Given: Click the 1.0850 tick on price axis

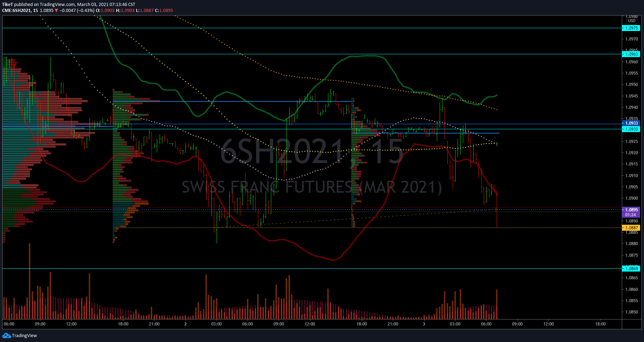Looking at the screenshot, I should tap(631, 312).
